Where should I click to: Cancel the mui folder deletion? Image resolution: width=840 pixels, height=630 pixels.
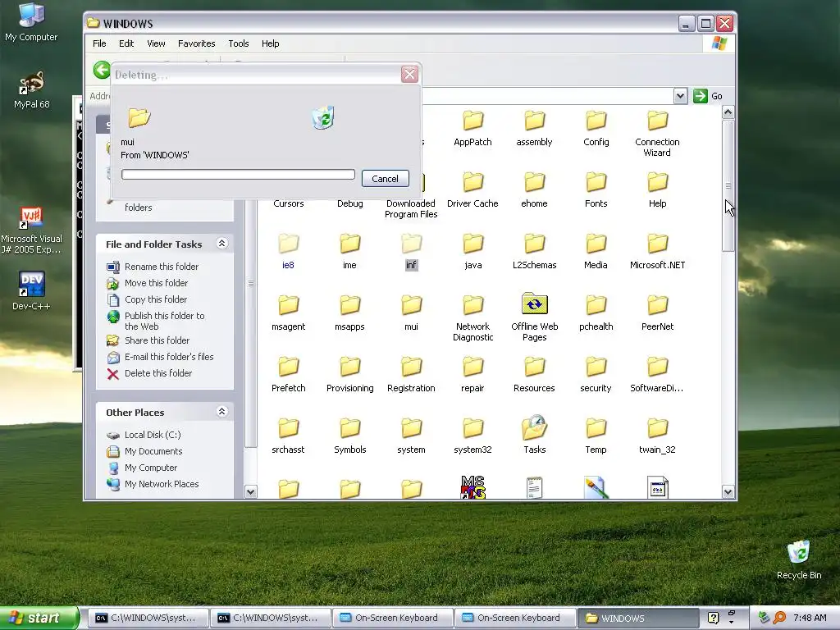[386, 178]
